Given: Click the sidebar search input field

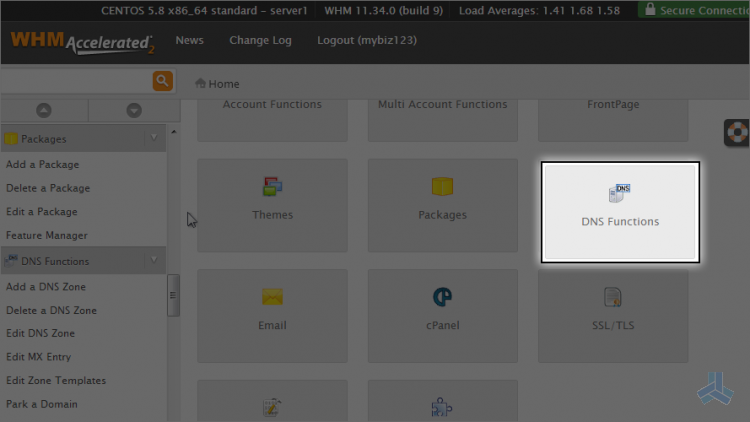Looking at the screenshot, I should pyautogui.click(x=77, y=81).
